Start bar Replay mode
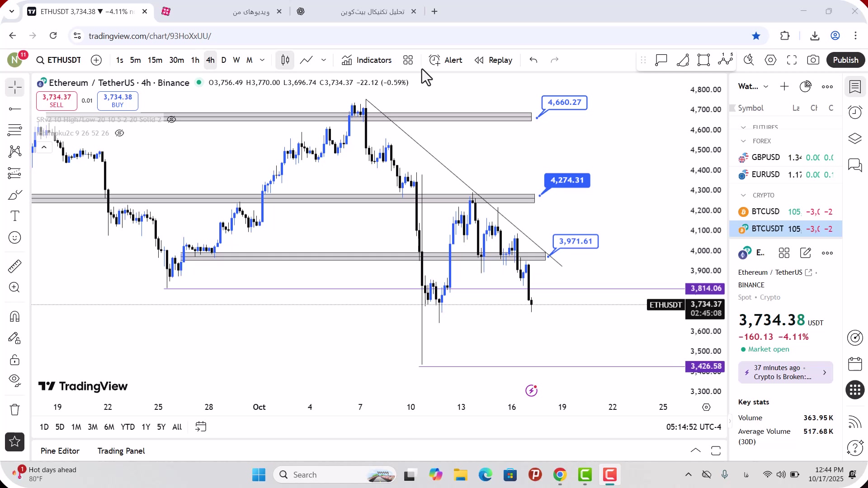Image resolution: width=868 pixels, height=488 pixels. pyautogui.click(x=494, y=60)
